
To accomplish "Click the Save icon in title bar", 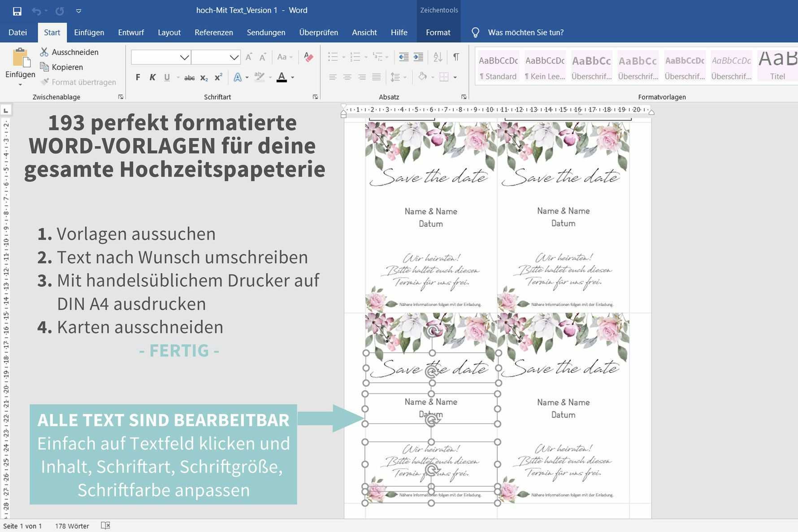I will (x=17, y=11).
